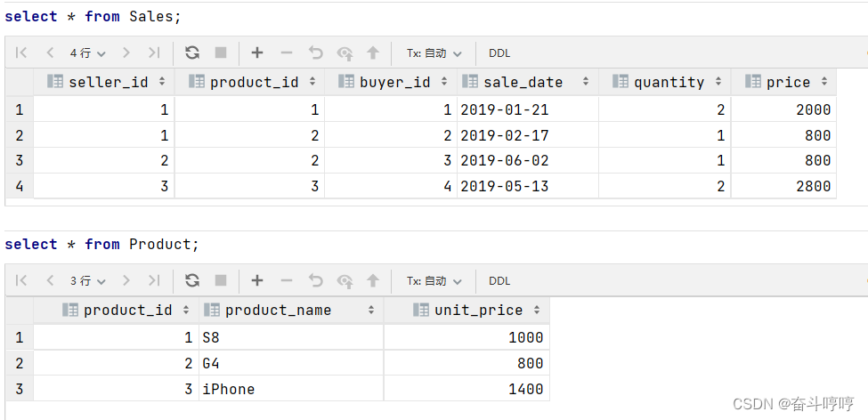Select the iPhone product name cell
This screenshot has height=420, width=868.
(290, 389)
